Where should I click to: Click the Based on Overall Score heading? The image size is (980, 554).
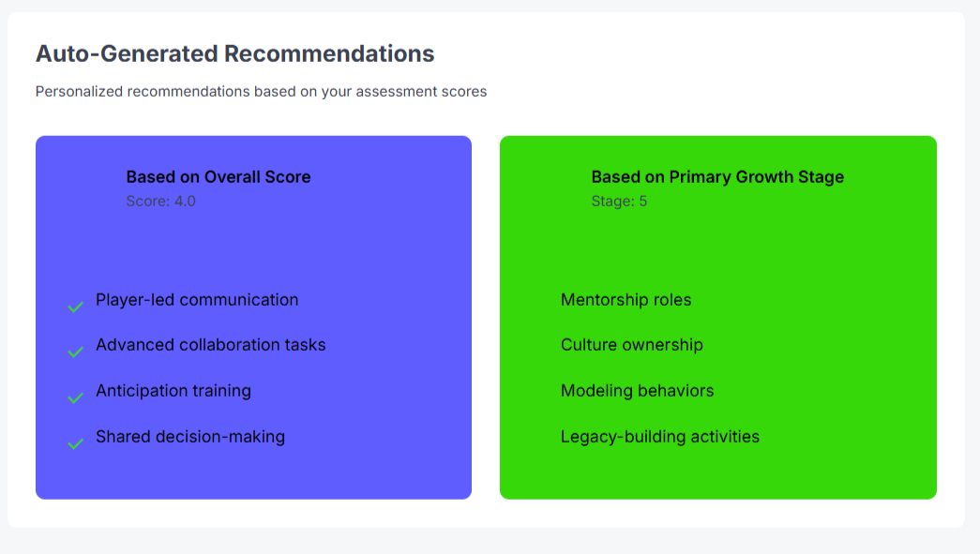[218, 176]
